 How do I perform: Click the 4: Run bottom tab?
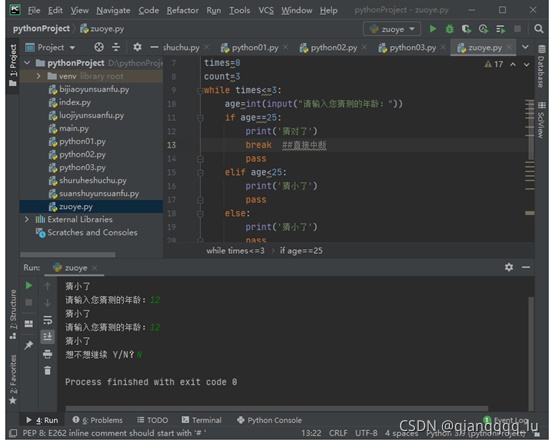42,420
